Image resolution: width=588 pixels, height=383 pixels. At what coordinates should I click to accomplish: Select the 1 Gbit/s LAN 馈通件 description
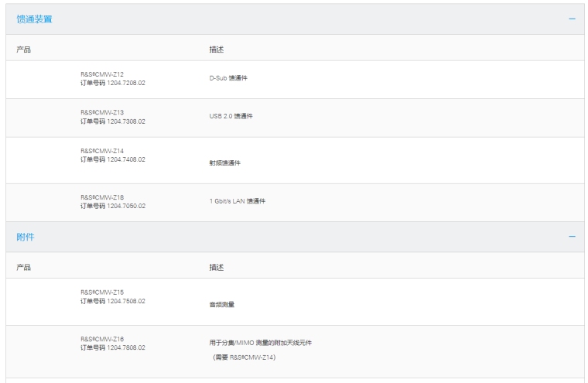(x=238, y=201)
